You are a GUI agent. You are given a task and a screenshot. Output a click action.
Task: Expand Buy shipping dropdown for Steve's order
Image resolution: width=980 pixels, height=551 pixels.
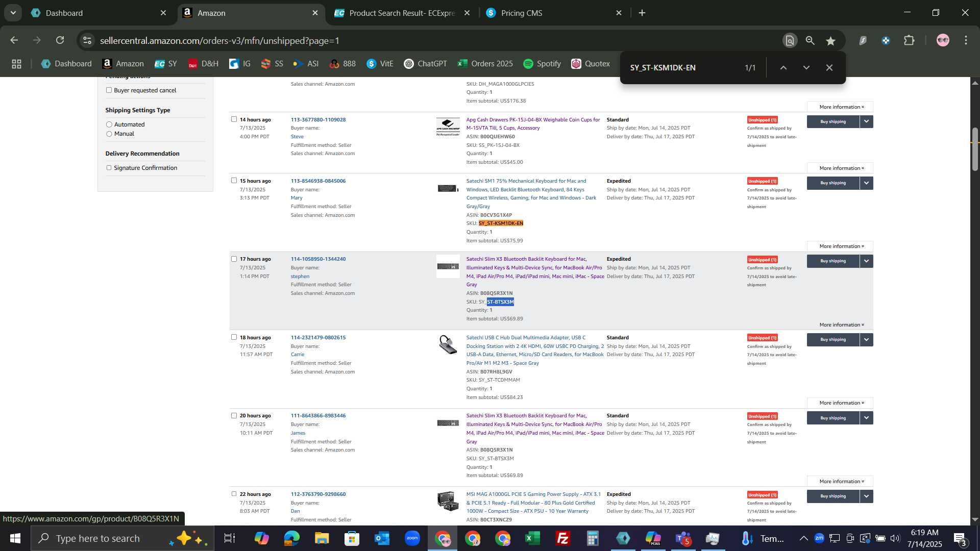coord(866,121)
